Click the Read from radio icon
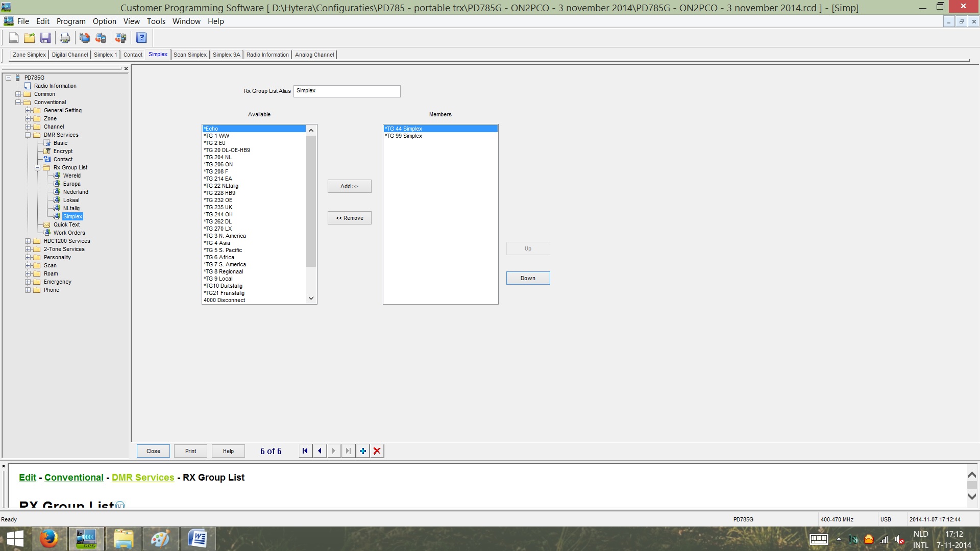This screenshot has width=980, height=551. 85,38
